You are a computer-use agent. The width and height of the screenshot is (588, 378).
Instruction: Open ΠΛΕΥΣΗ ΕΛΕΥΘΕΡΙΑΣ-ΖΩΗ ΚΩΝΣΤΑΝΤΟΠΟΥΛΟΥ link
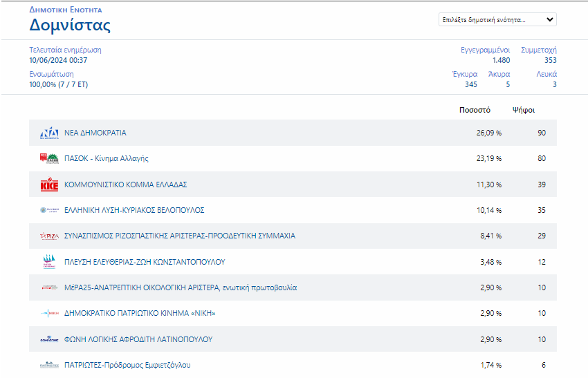tap(145, 262)
